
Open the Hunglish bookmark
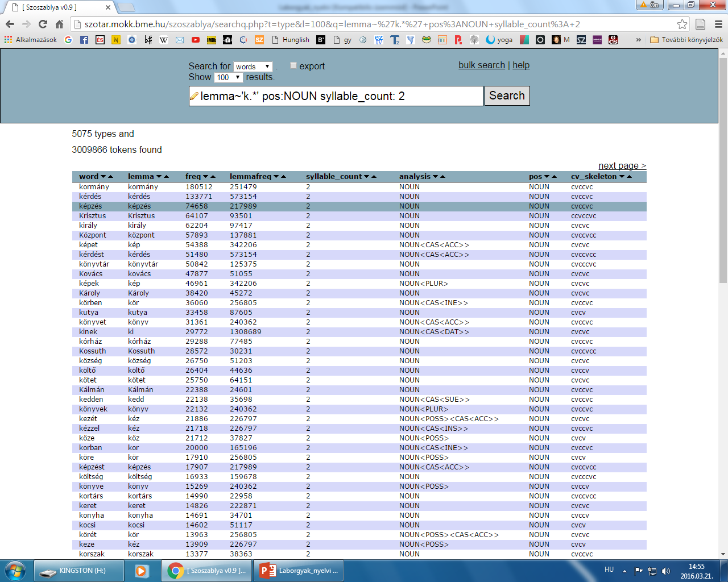[x=291, y=40]
